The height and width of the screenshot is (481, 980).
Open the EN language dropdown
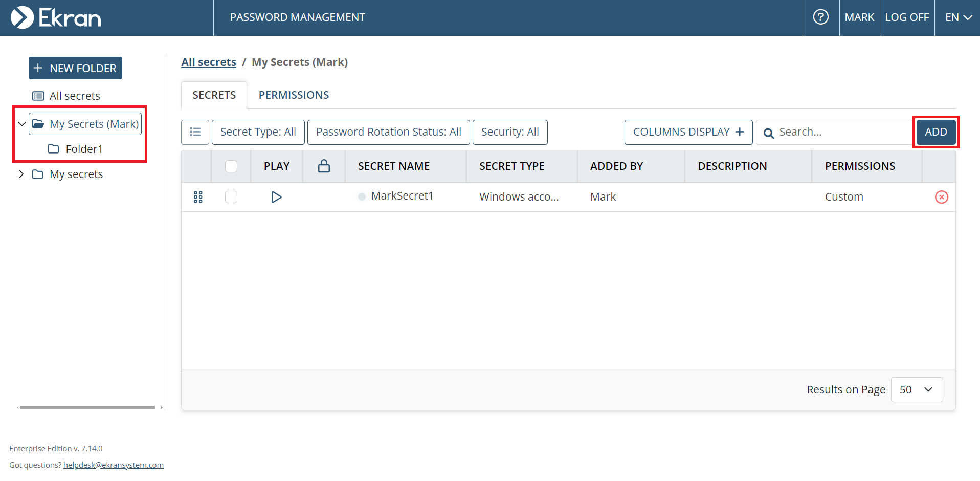(957, 17)
